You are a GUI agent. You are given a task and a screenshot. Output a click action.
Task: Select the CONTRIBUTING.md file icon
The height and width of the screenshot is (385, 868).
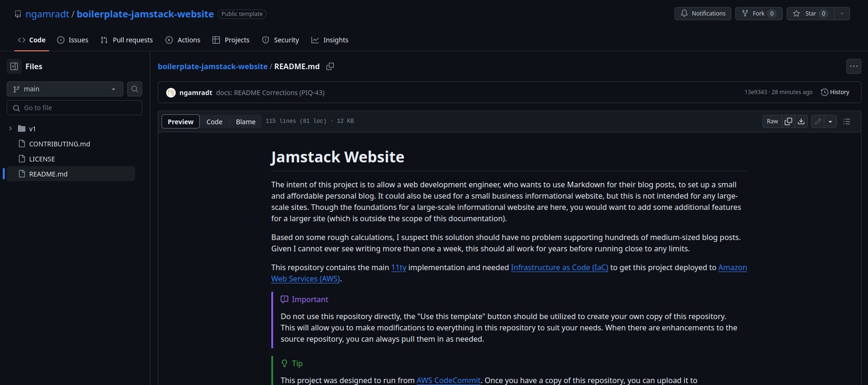[x=22, y=144]
